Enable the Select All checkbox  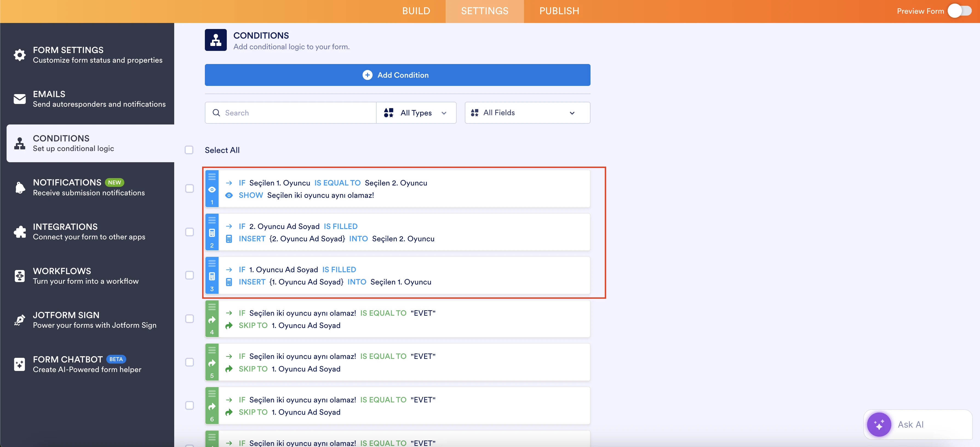(190, 150)
